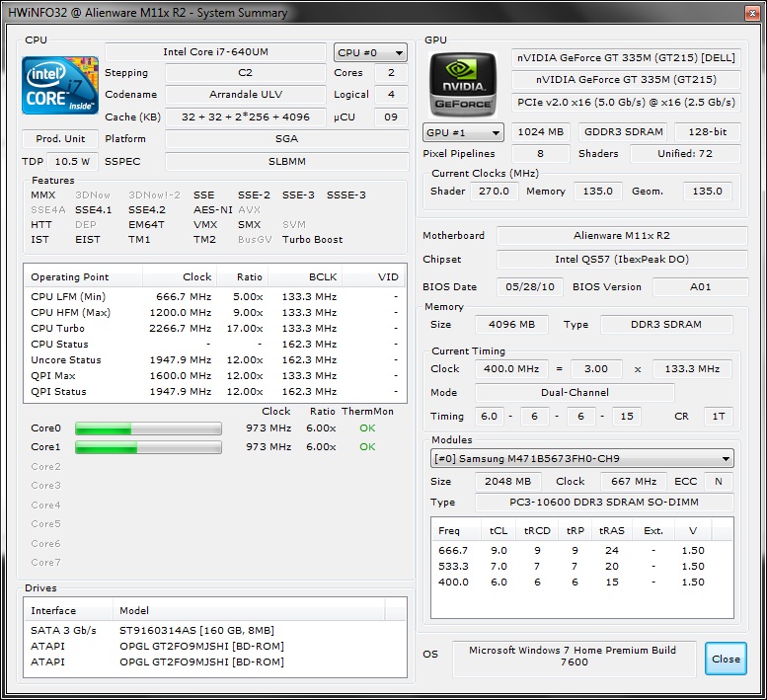Click the BIOS Date 05/28/10 field
Screen dimensions: 767x700
click(x=530, y=286)
